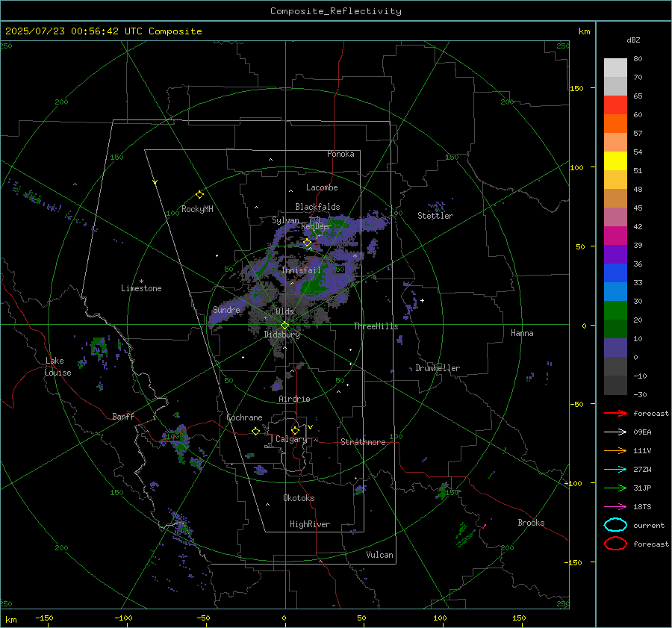
Task: Select the orange 111V arrow legend icon
Action: click(615, 450)
